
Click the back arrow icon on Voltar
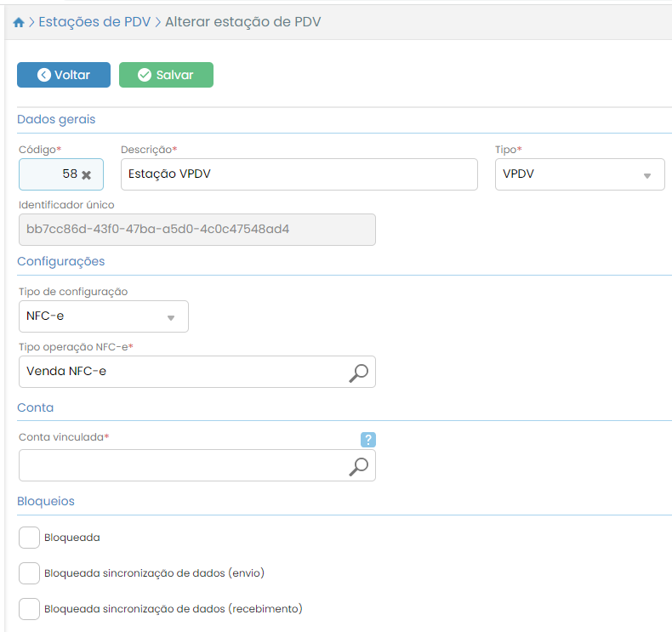[x=44, y=75]
